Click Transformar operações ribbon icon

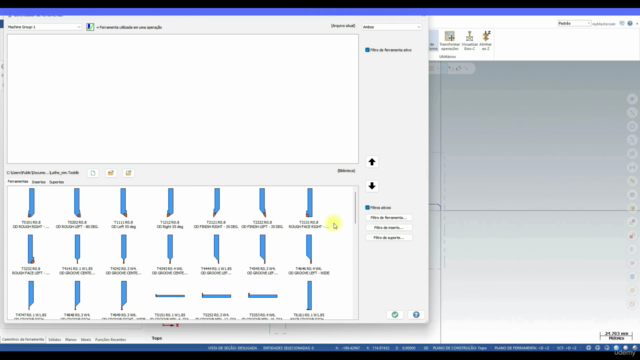coord(450,41)
